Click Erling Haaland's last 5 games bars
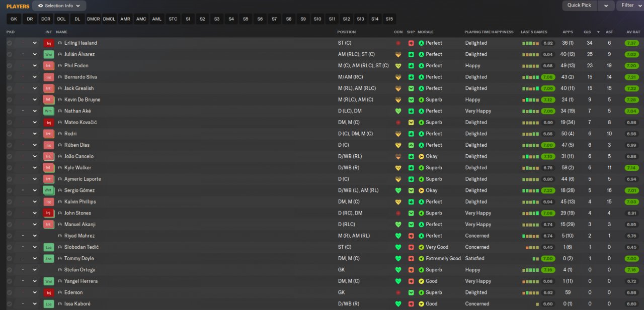Screen dimensions: 644x310 coord(530,43)
